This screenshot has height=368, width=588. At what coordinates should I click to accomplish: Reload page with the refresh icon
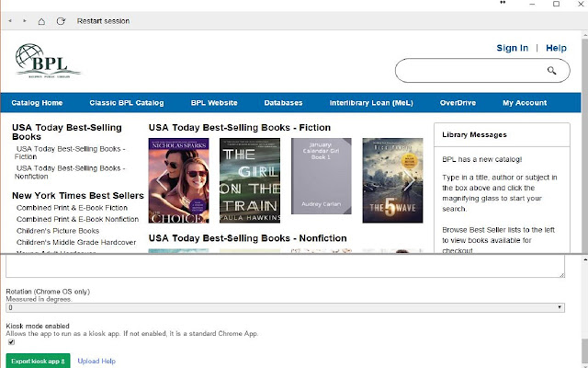pyautogui.click(x=61, y=21)
